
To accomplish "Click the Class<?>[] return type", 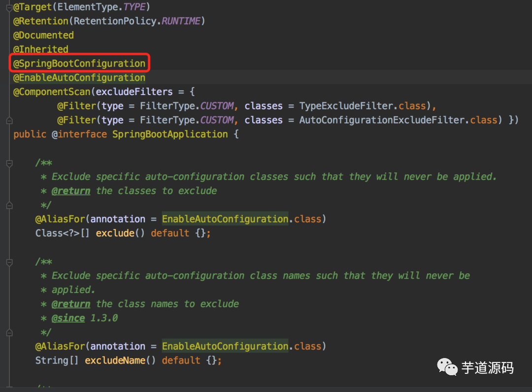I will 63,233.
